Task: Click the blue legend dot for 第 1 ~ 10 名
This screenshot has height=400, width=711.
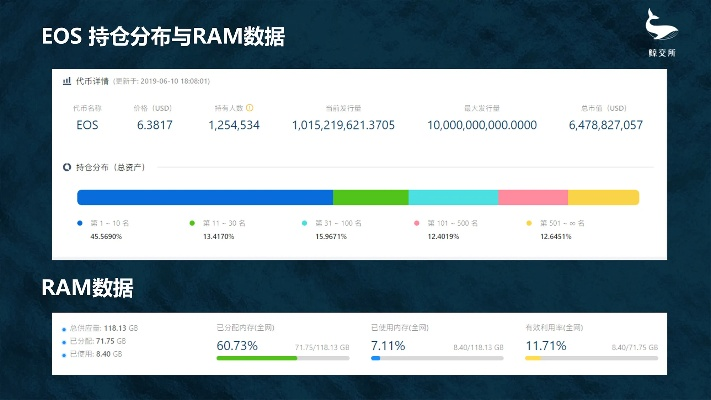Action: [x=80, y=223]
